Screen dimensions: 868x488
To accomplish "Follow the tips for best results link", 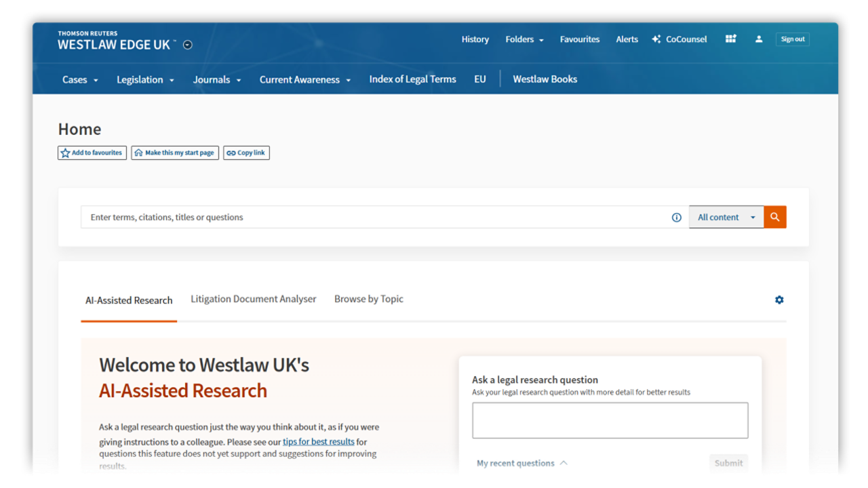I will (319, 441).
